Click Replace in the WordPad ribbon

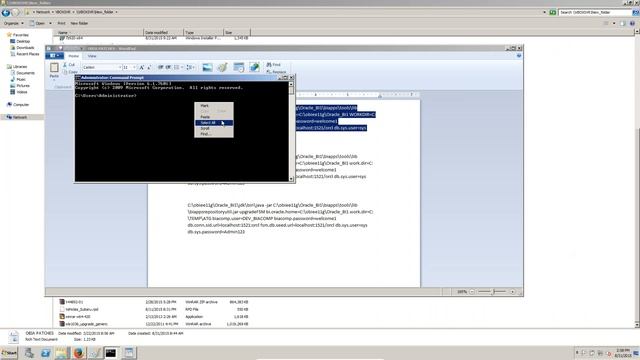coord(276,72)
